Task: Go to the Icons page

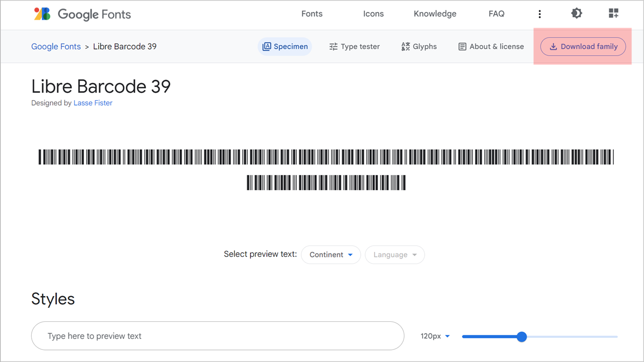Action: pyautogui.click(x=373, y=14)
